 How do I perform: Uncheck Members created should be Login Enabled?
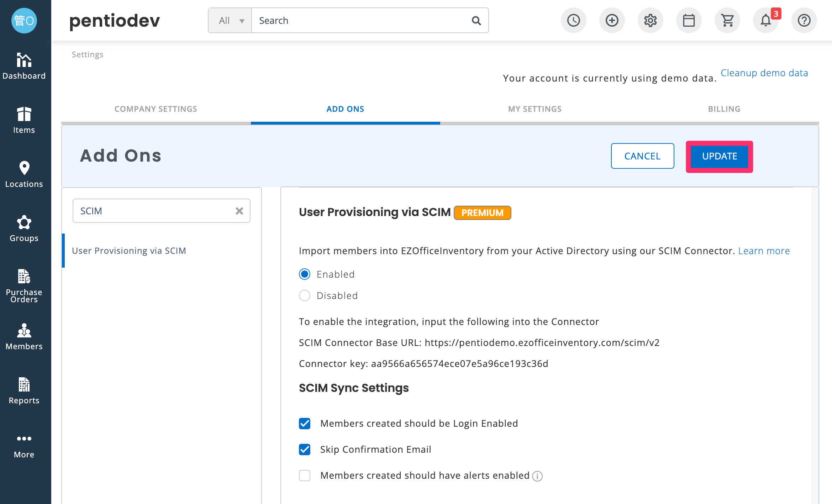305,424
